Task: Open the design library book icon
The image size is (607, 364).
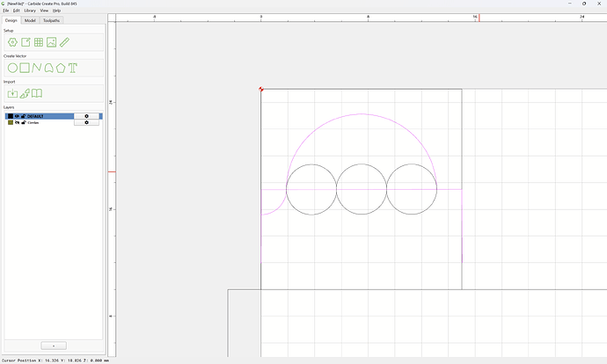Action: click(x=37, y=93)
